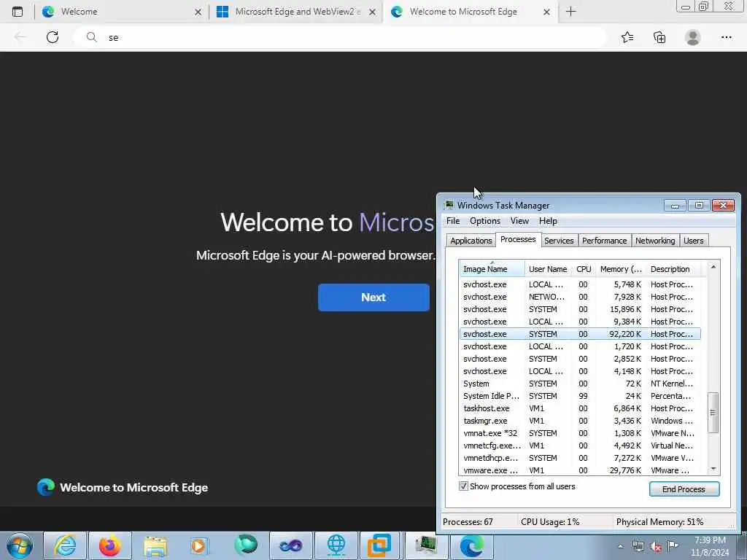
Task: Open the infinity loop taskbar app
Action: pyautogui.click(x=290, y=545)
